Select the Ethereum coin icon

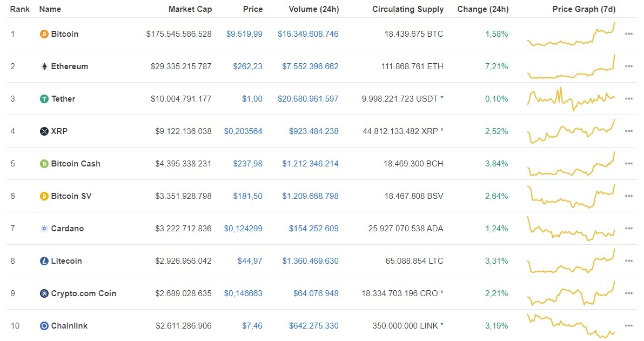pyautogui.click(x=44, y=66)
